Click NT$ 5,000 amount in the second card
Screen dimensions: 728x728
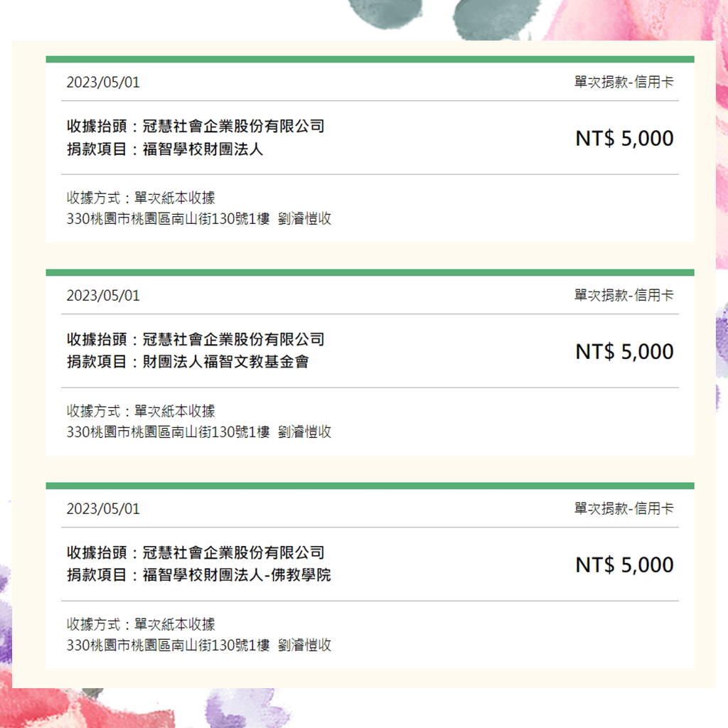point(624,351)
